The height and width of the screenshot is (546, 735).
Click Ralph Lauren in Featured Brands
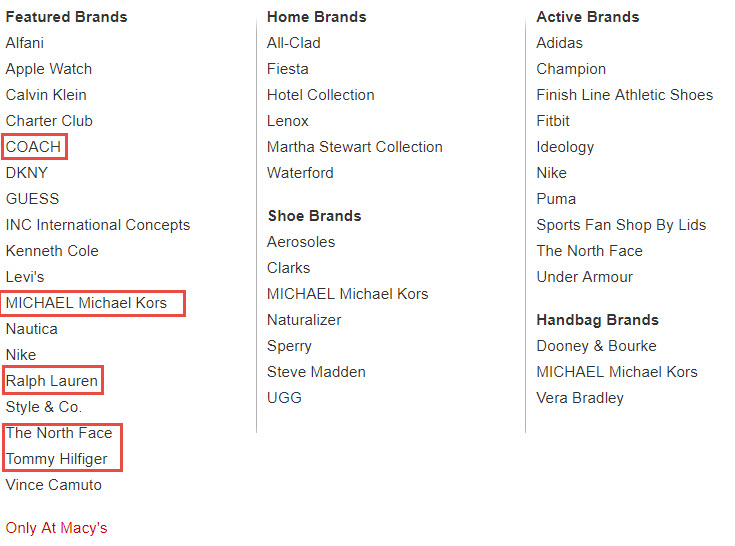tap(52, 381)
